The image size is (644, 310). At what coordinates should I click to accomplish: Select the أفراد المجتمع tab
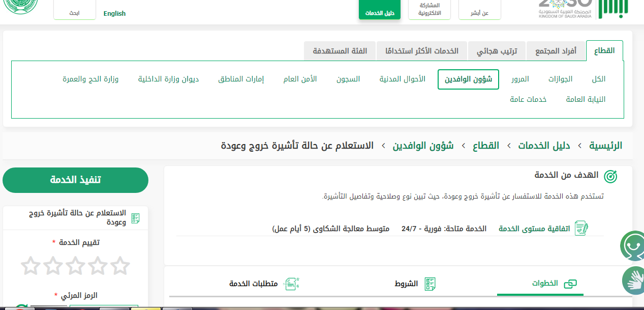click(x=556, y=51)
